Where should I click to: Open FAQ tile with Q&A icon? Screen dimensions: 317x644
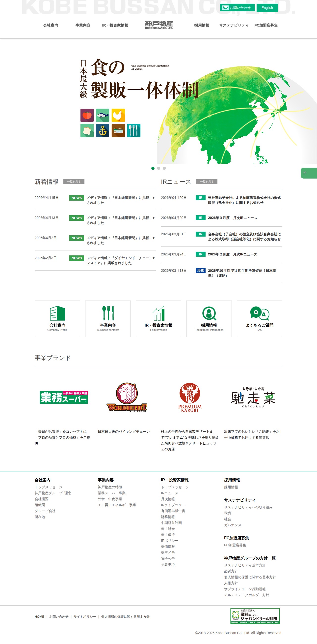259,319
